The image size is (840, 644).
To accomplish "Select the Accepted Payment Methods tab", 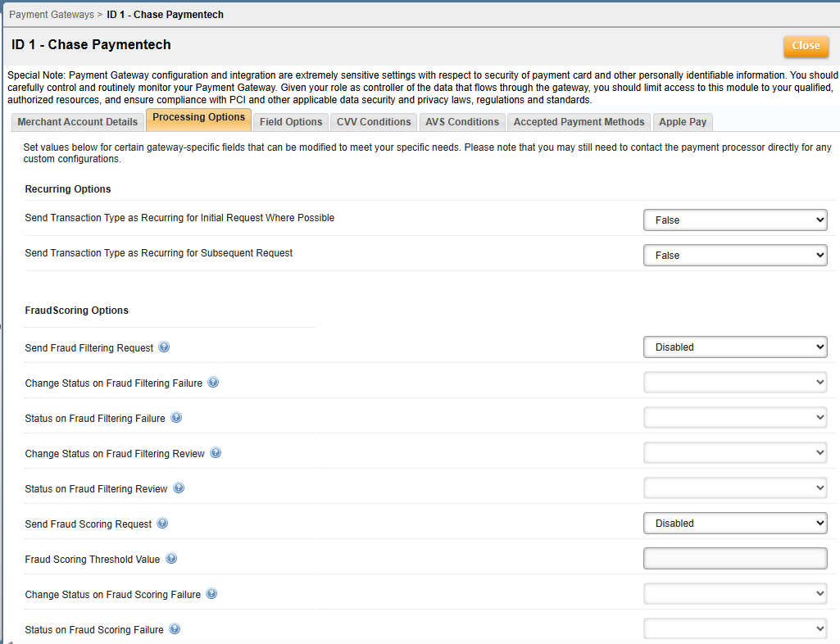I will (x=579, y=122).
